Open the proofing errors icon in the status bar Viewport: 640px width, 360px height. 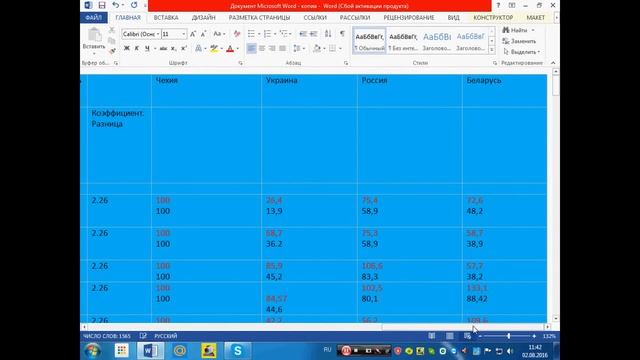click(143, 336)
